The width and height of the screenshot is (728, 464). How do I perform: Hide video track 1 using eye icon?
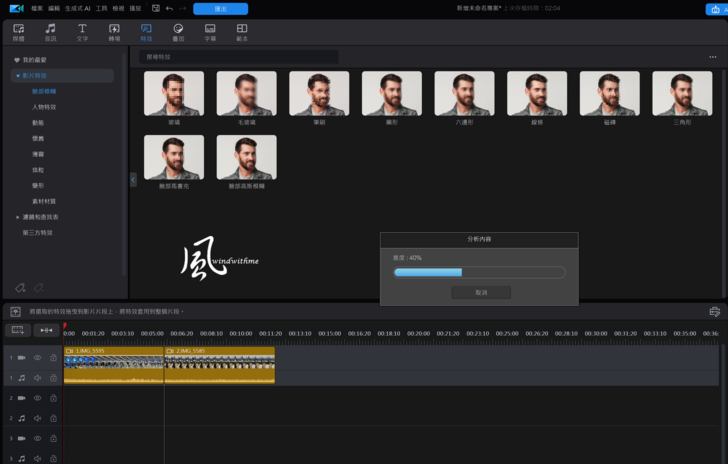pos(37,357)
